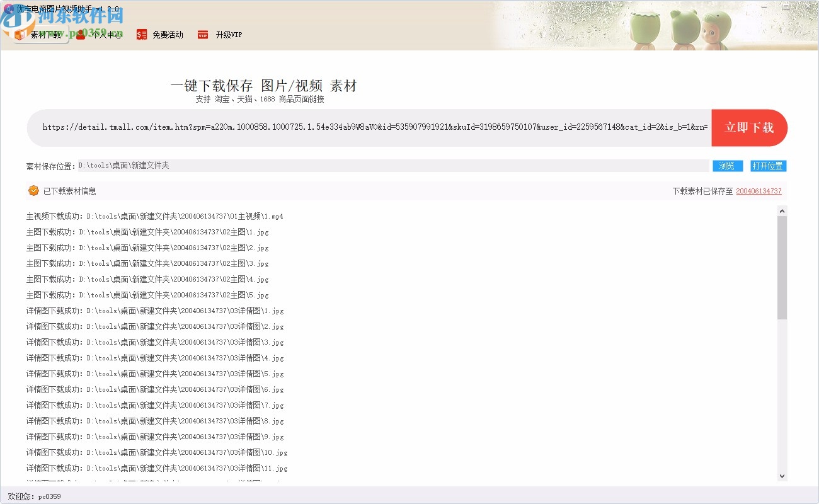Image resolution: width=819 pixels, height=504 pixels.
Task: Select the log line for 02主图\3.jpg
Action: [x=147, y=263]
